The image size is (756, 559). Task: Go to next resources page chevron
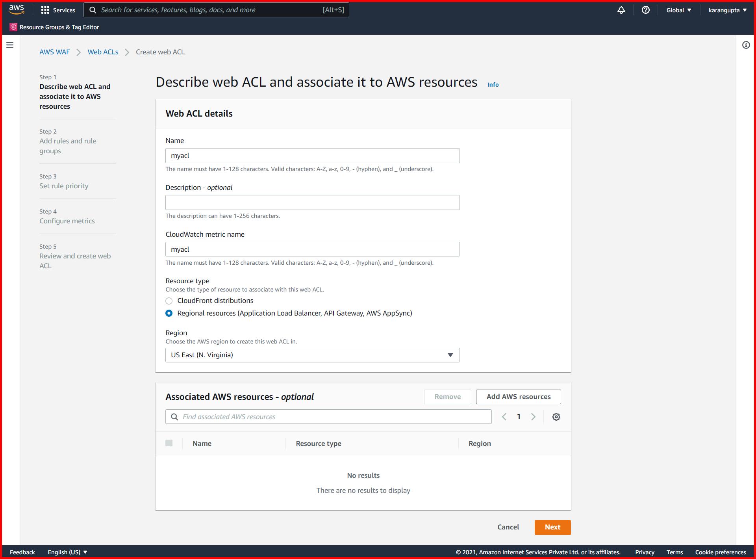(x=534, y=416)
